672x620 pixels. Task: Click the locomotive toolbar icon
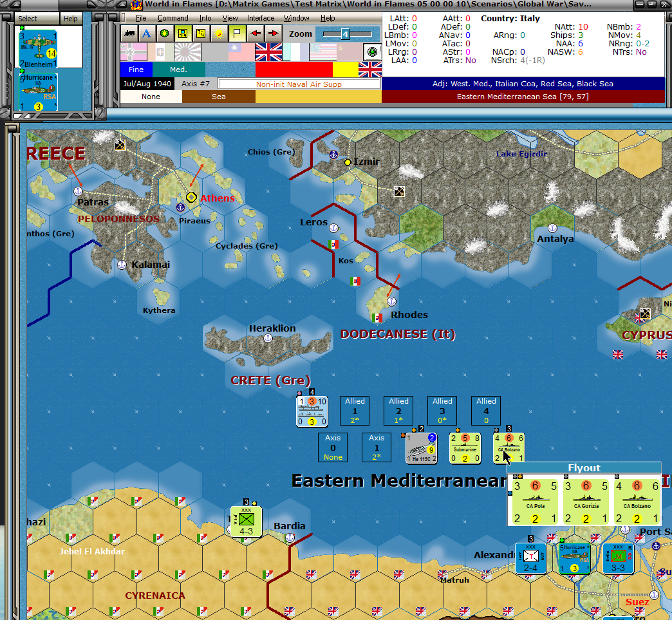point(129,34)
